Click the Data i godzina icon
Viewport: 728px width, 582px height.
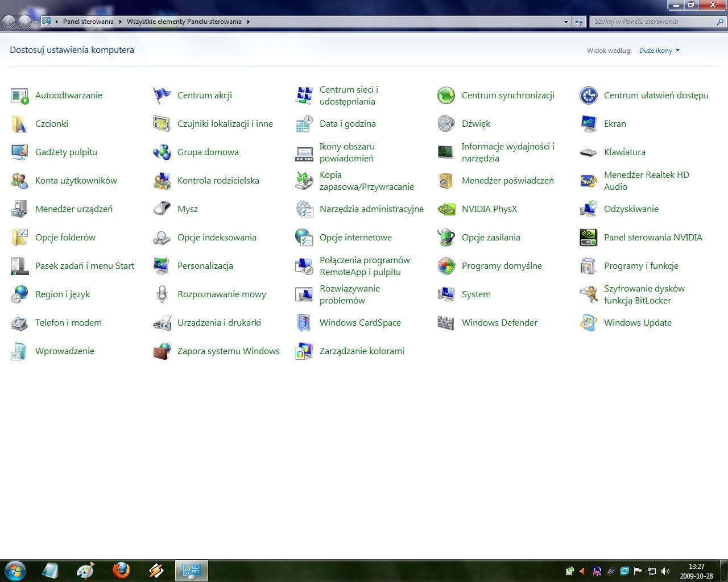[x=304, y=124]
